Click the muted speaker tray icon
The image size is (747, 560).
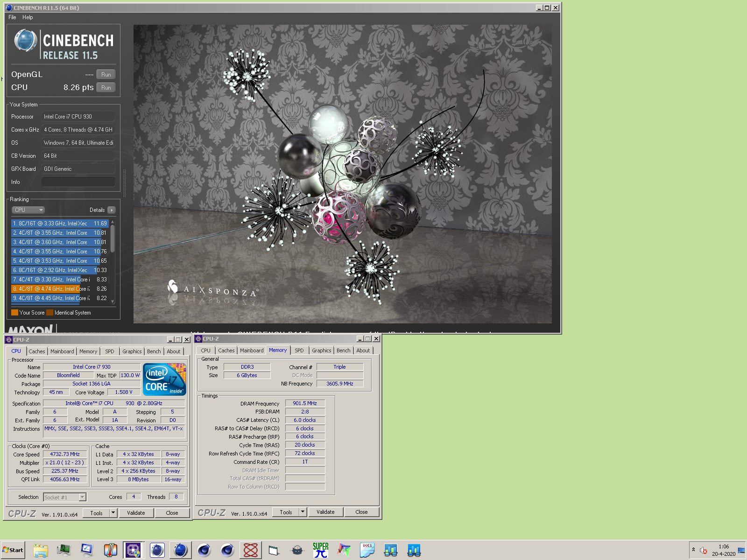pos(704,550)
